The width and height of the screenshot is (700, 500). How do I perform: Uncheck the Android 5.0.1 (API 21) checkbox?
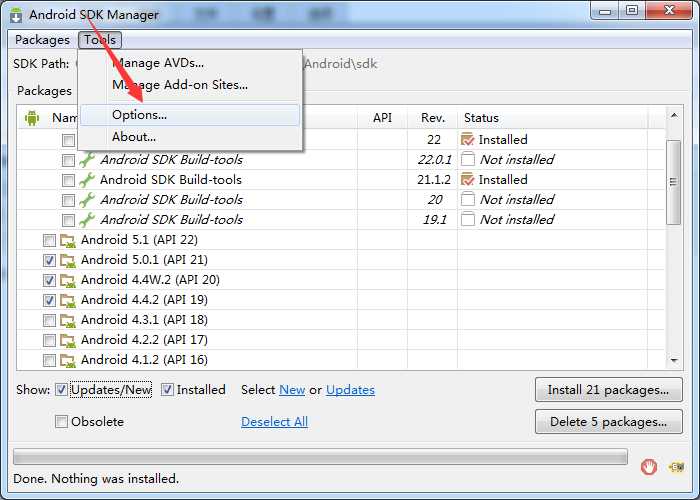click(49, 261)
